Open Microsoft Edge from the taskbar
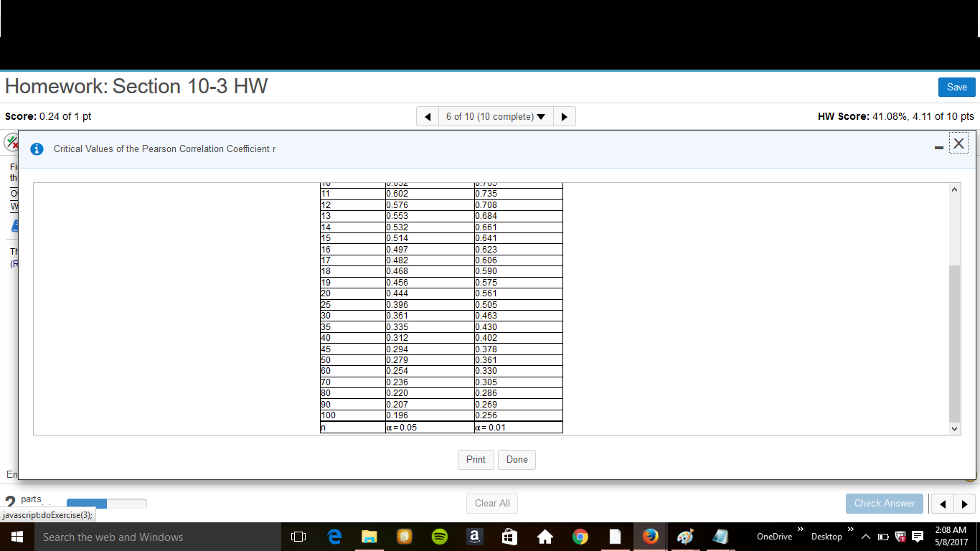 334,536
